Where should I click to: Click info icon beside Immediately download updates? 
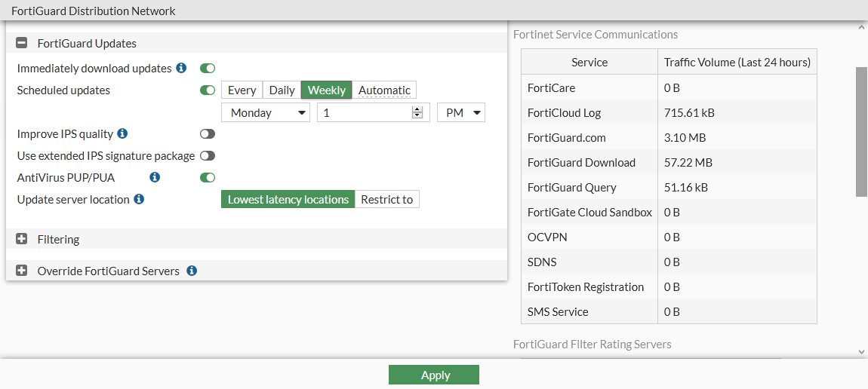pyautogui.click(x=181, y=69)
